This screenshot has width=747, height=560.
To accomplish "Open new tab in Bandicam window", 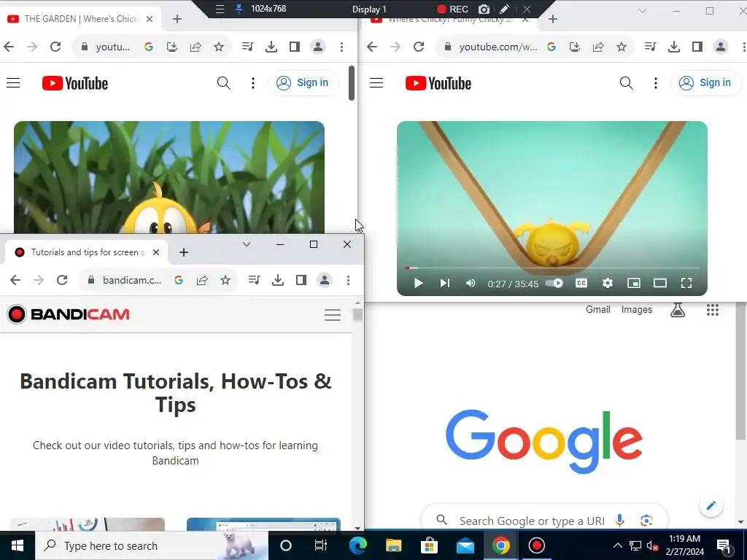I will [184, 252].
